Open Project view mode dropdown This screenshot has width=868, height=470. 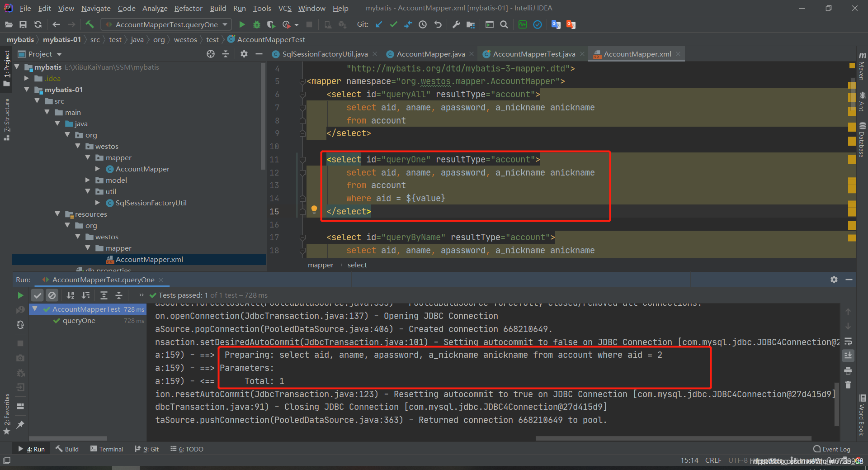coord(59,54)
